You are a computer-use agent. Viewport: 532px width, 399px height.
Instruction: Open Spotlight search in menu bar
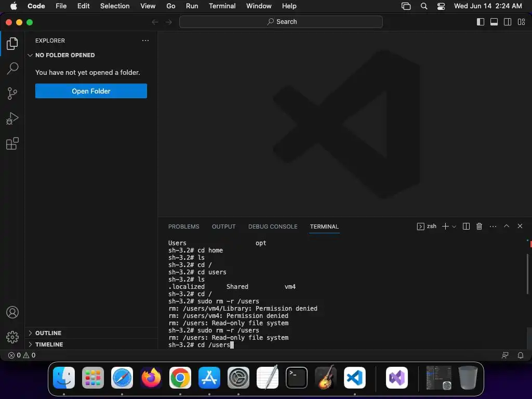coord(424,6)
